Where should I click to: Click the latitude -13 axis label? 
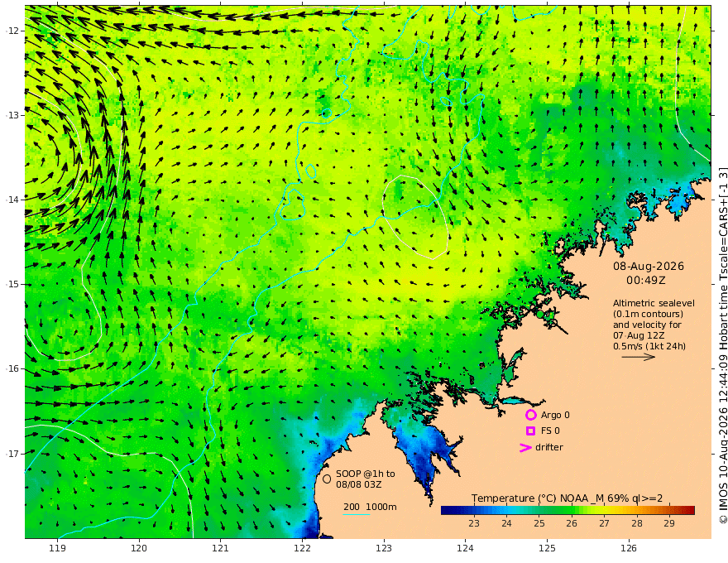13,115
